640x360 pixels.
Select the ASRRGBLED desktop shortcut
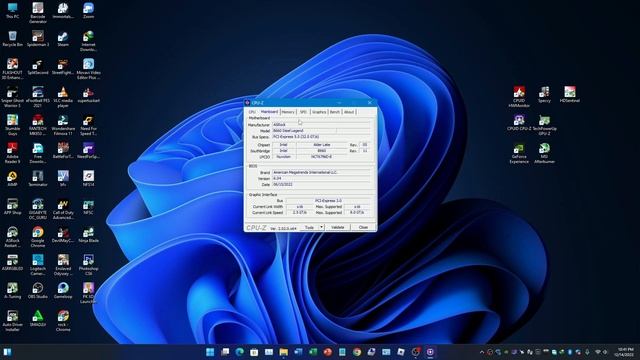pyautogui.click(x=12, y=263)
